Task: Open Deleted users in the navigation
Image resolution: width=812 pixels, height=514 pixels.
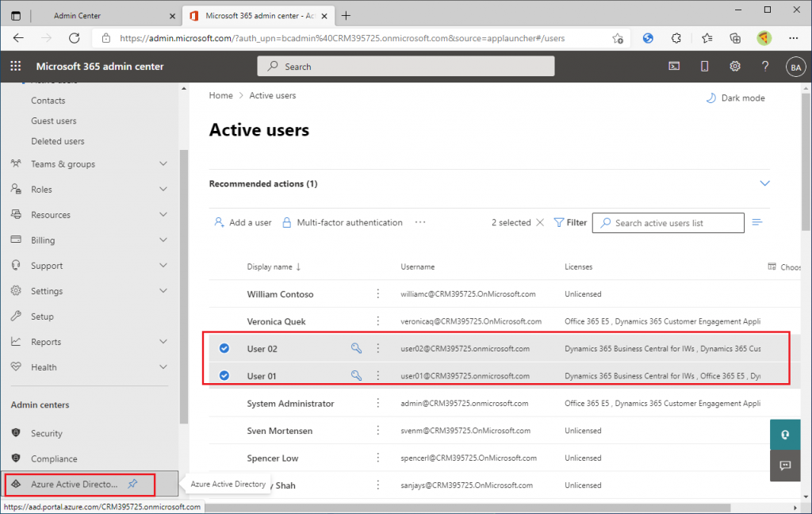Action: (57, 141)
